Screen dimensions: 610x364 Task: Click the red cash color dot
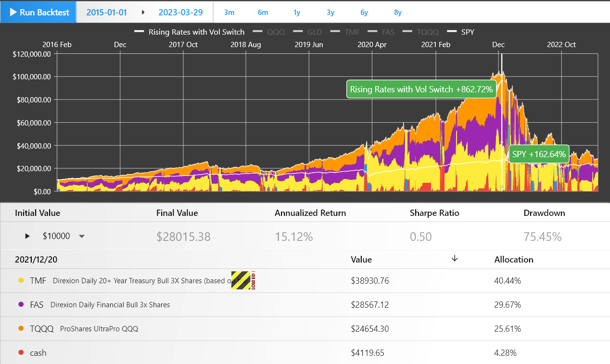(21, 352)
